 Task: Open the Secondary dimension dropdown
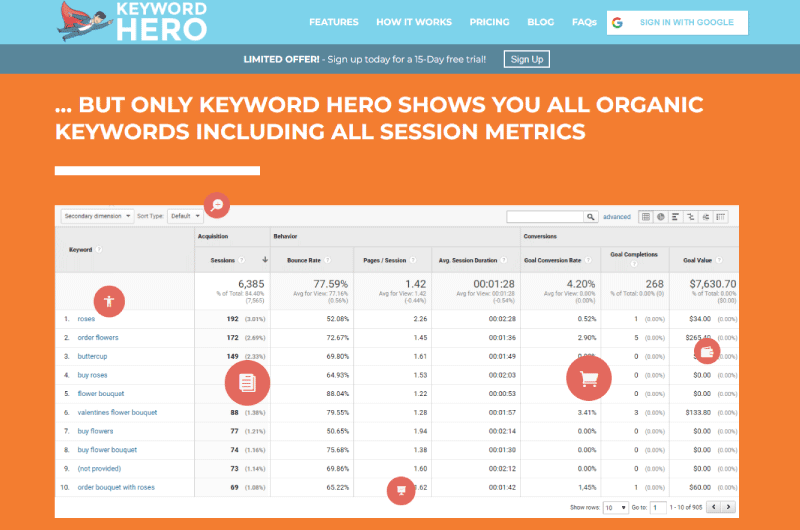[97, 216]
